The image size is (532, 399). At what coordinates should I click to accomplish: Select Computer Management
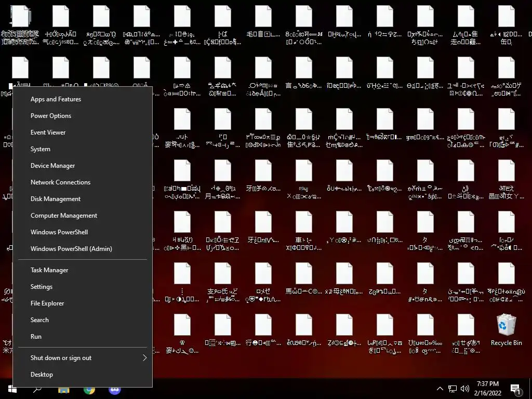(83, 216)
